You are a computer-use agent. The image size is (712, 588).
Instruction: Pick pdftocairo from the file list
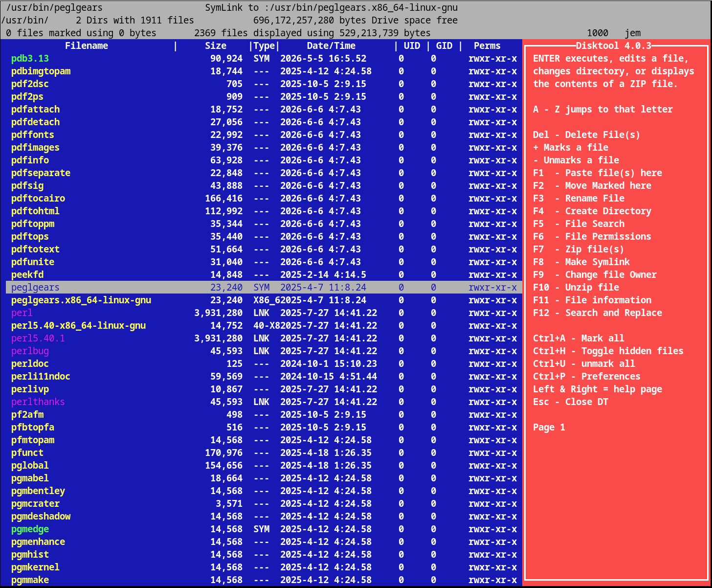(38, 199)
